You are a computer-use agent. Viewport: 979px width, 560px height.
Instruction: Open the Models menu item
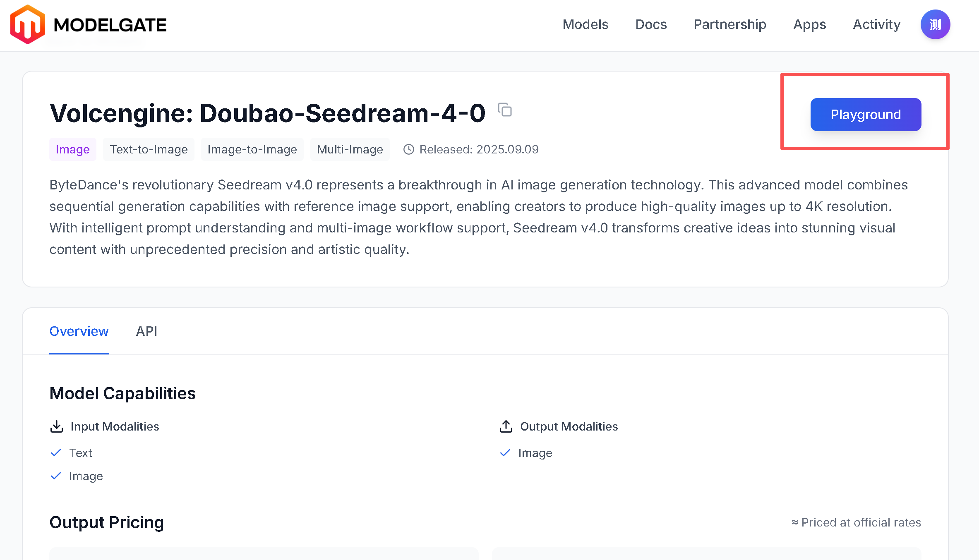pyautogui.click(x=585, y=24)
